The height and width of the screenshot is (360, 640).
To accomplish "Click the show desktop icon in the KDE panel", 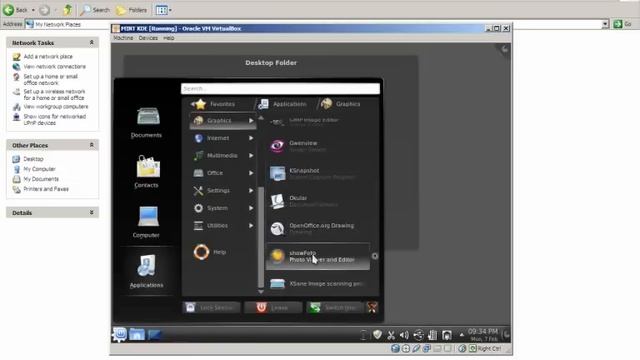I will coord(154,335).
